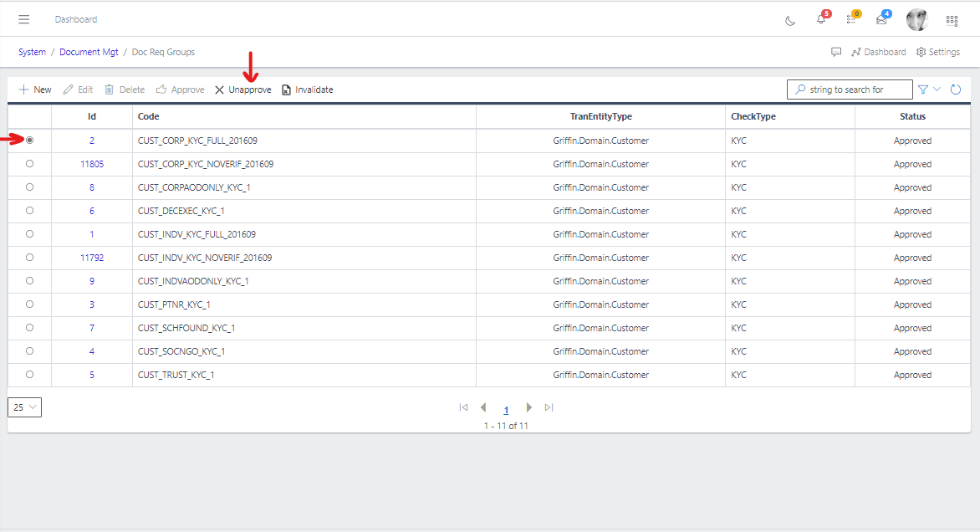Open record Id 5 link
This screenshot has width=980, height=532.
click(x=92, y=375)
